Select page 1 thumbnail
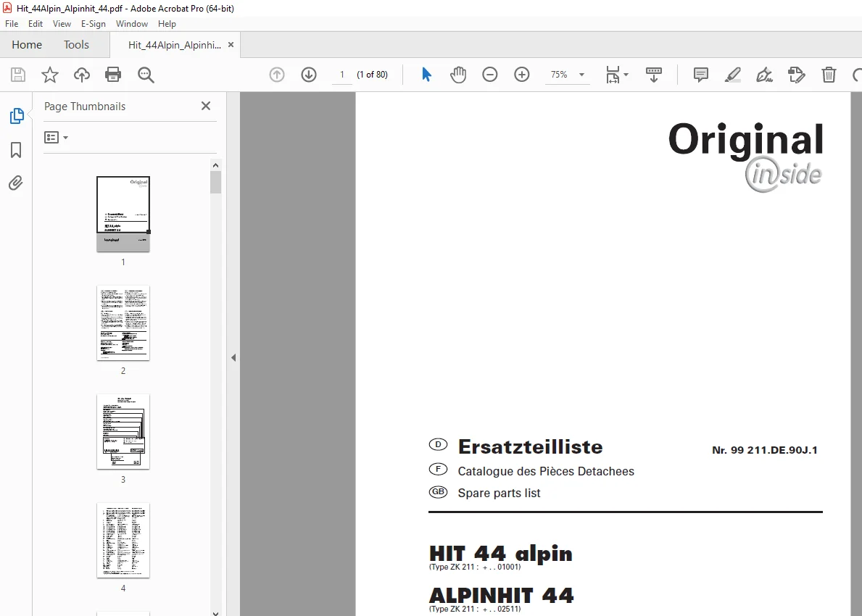This screenshot has width=862, height=616. click(x=123, y=214)
